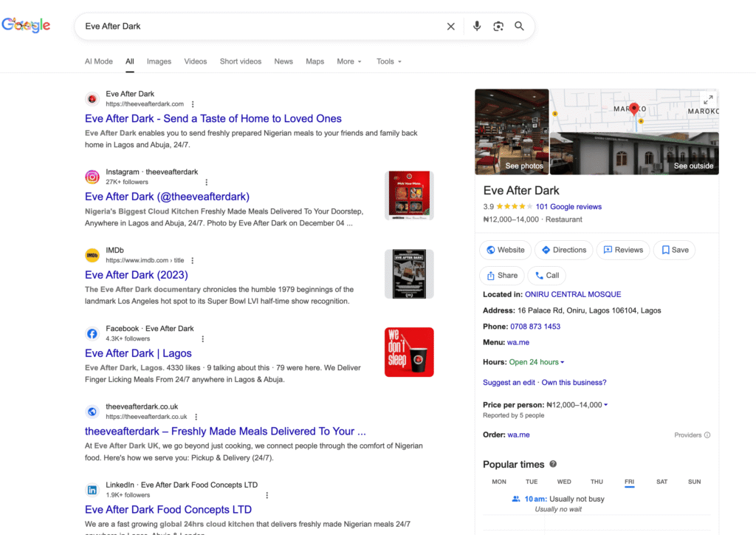The image size is (756, 535).
Task: Open the Tools dropdown
Action: click(x=389, y=61)
